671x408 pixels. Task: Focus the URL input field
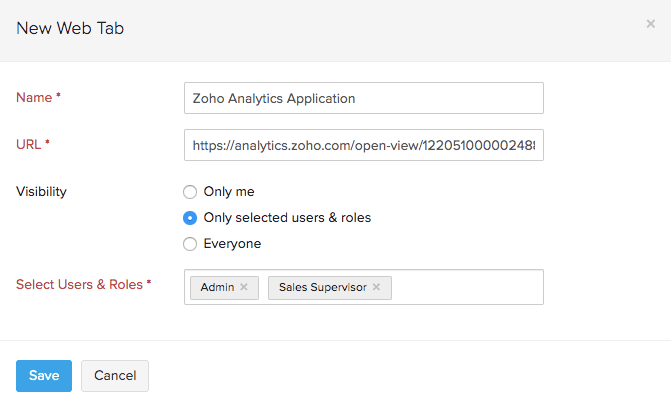coord(364,145)
